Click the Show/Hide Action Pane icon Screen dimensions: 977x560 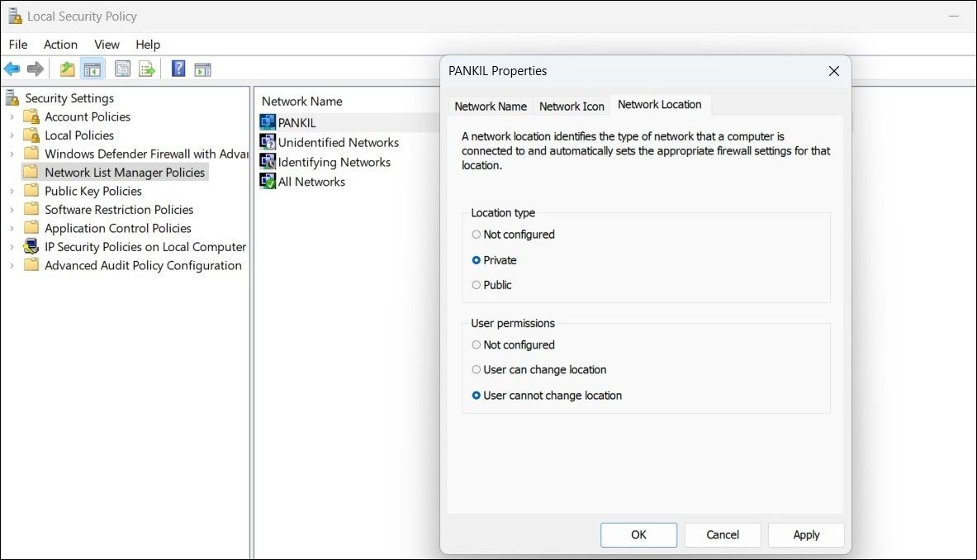(x=202, y=69)
